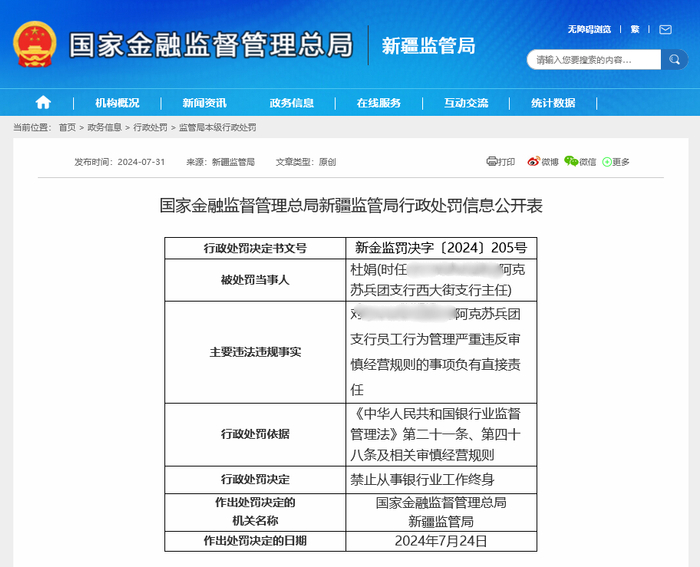Click 首页 breadcrumb link
The height and width of the screenshot is (567, 700).
67,127
